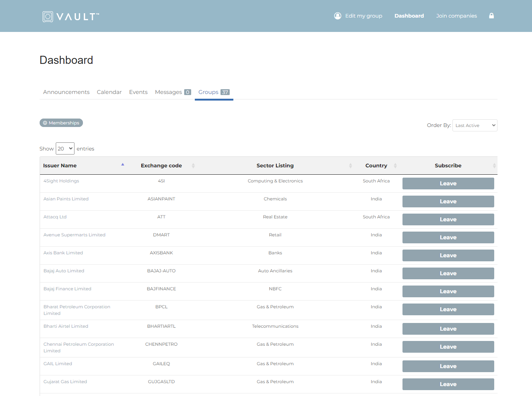532x396 pixels.
Task: Open Bajaj Auto Limited issuer link
Action: tap(64, 271)
